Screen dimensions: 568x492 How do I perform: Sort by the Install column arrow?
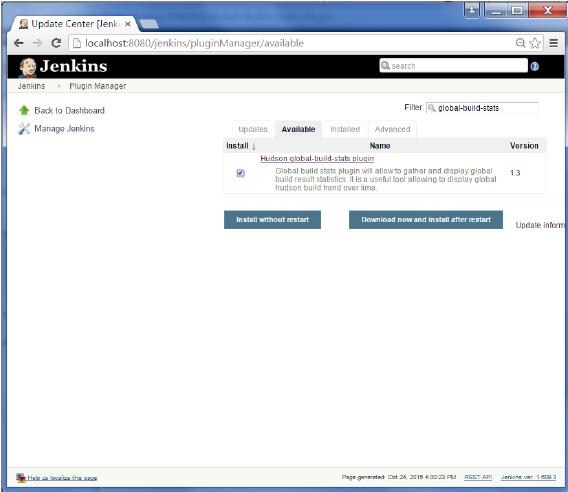pos(254,146)
